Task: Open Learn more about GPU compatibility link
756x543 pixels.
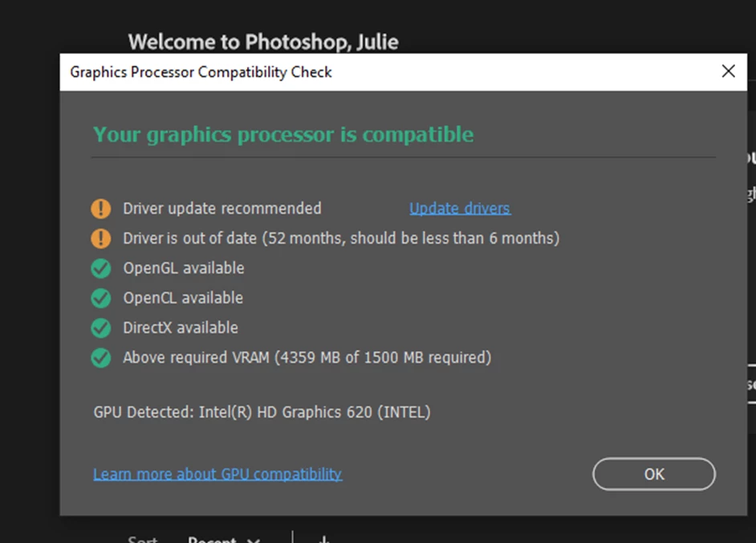Action: (x=217, y=474)
